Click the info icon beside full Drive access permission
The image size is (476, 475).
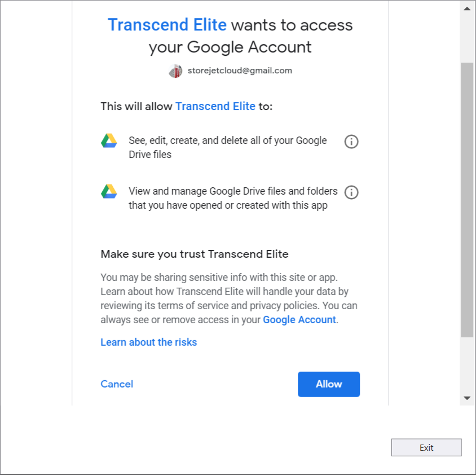point(351,142)
